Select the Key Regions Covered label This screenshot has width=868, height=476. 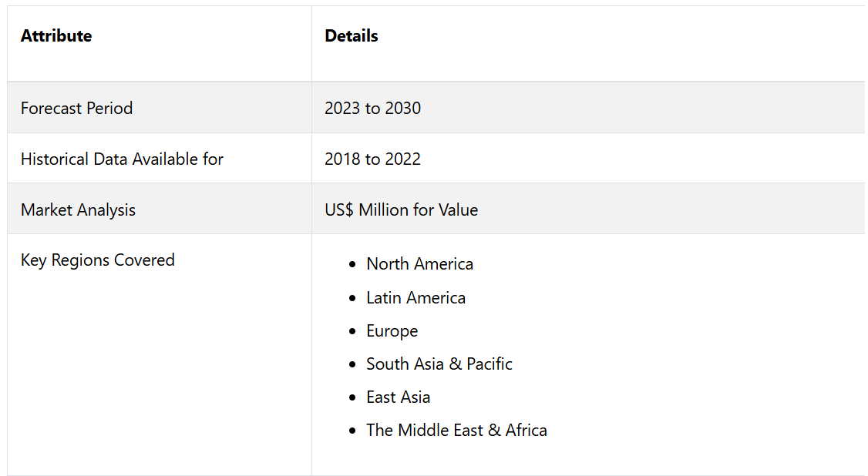point(98,260)
